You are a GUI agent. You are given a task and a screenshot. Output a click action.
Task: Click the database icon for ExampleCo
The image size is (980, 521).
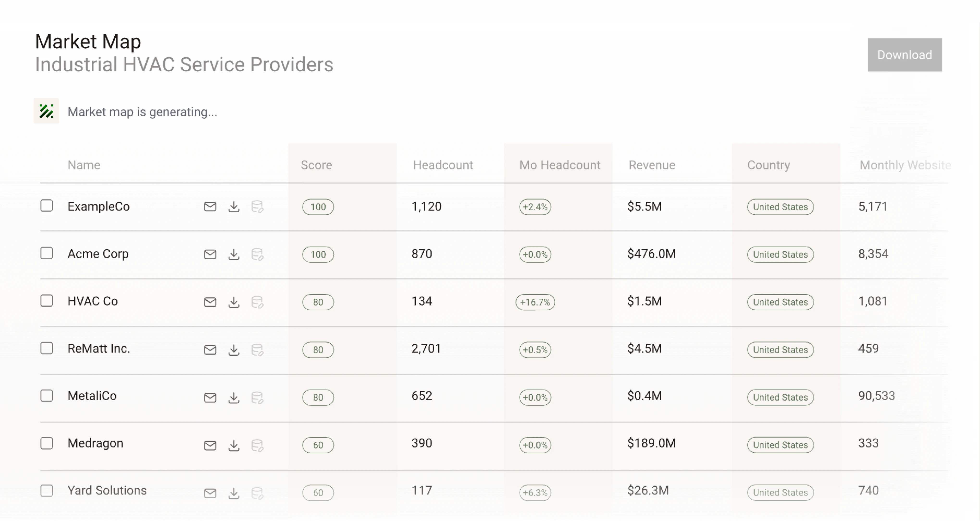coord(258,207)
